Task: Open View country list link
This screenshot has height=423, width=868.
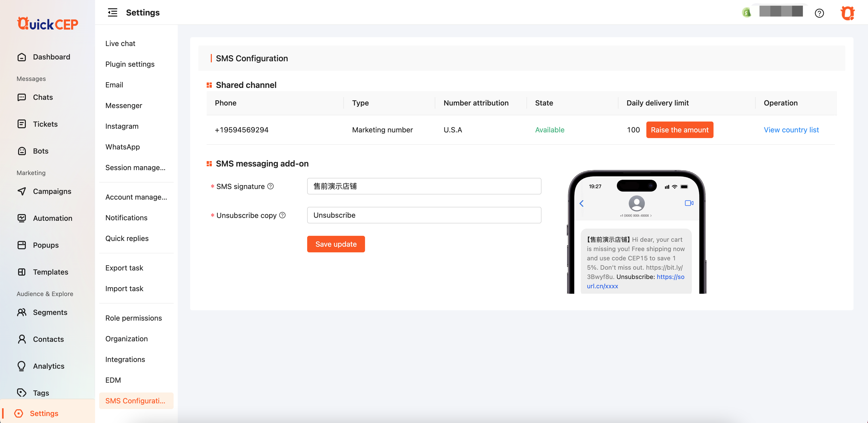Action: coord(791,130)
